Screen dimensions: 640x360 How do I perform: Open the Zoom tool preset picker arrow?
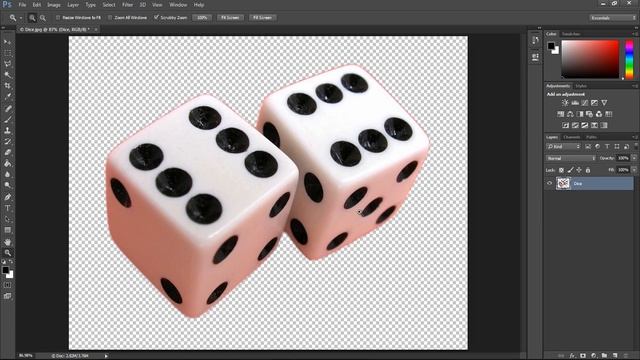[21, 18]
